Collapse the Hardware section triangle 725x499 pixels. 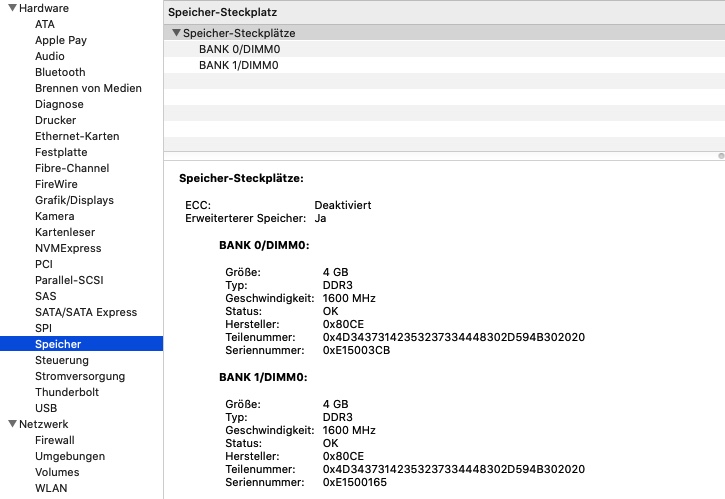pyautogui.click(x=11, y=8)
